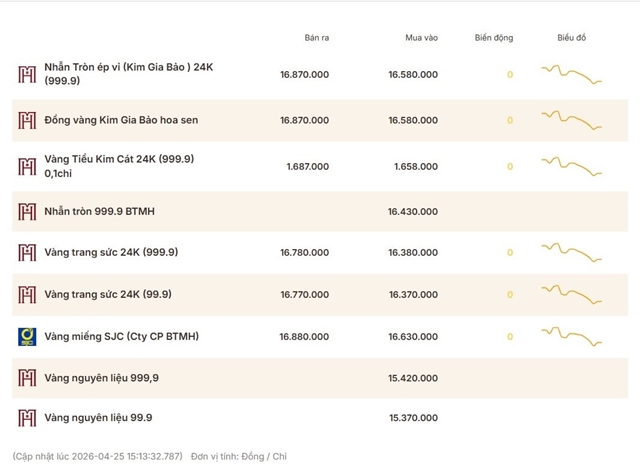The height and width of the screenshot is (475, 640).
Task: View the Đồng vàng Kim Gia Bảo sparkline
Action: coord(571,120)
